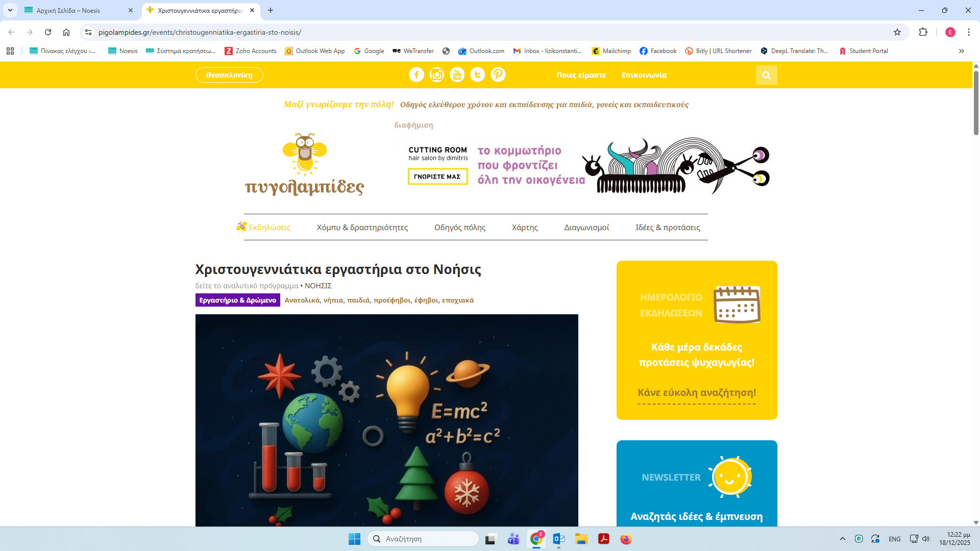
Task: Open the Θεσσαλονίκη city selector
Action: (x=229, y=75)
